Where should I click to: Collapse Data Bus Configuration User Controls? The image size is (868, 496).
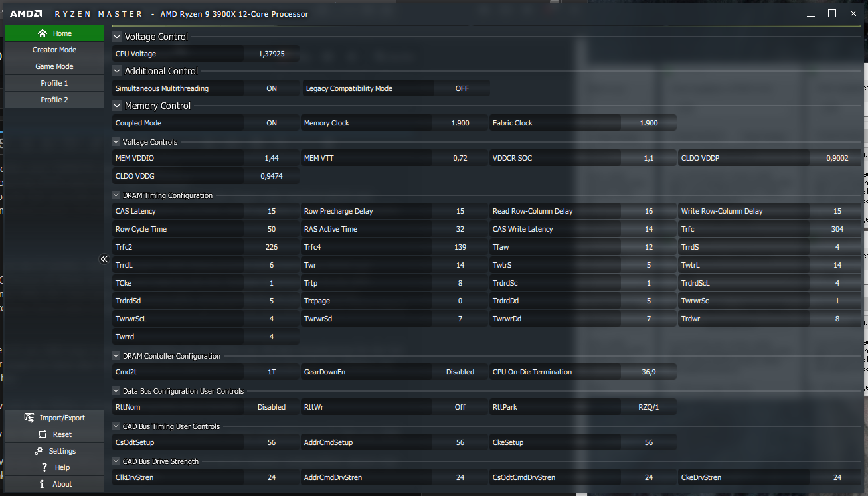pyautogui.click(x=117, y=391)
